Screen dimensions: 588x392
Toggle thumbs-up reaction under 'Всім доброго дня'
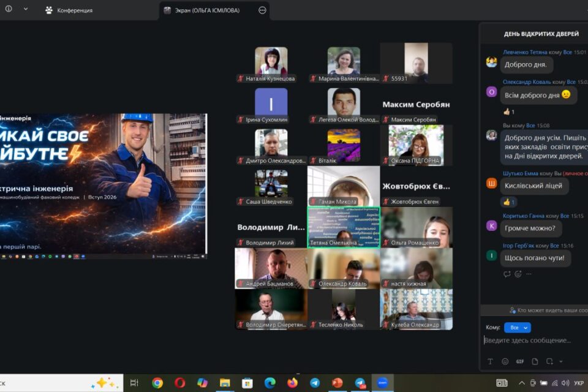[x=509, y=111]
